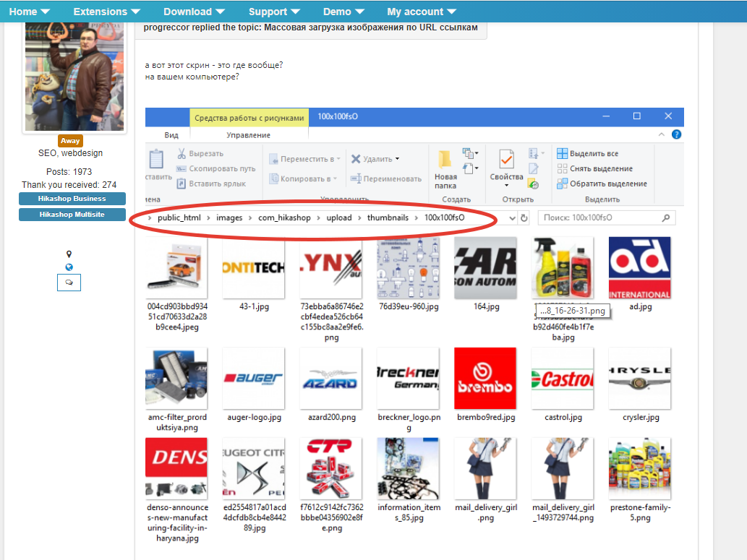Click the paste clipboard icon
This screenshot has height=560, width=747.
(156, 160)
